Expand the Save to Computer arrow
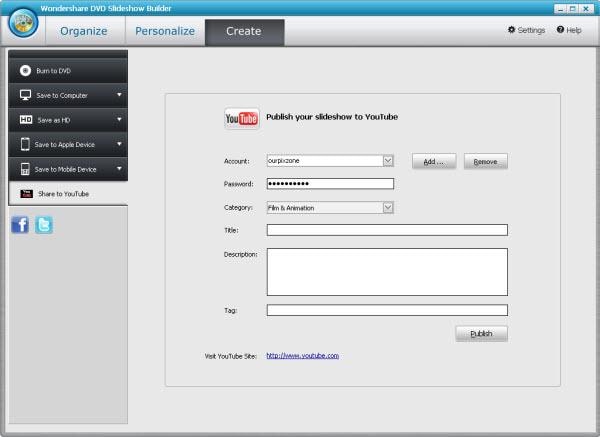 [x=119, y=95]
